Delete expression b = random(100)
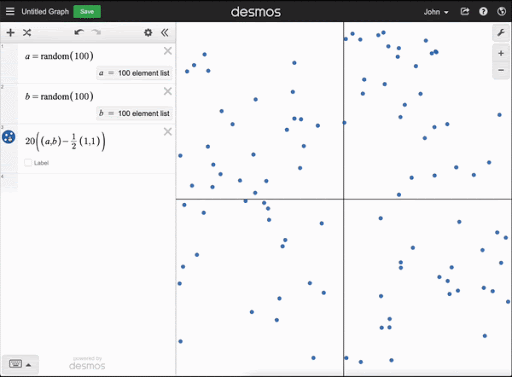The height and width of the screenshot is (377, 512). pos(168,91)
